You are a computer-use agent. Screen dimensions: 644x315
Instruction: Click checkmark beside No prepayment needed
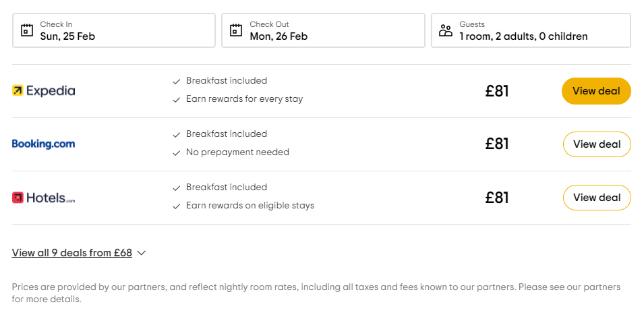pos(177,152)
